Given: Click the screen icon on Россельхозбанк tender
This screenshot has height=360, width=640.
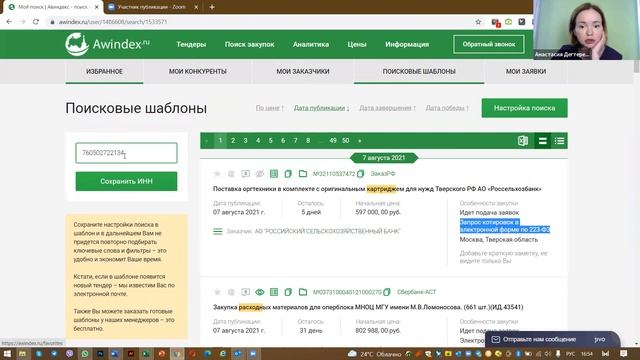Looking at the screenshot, I should [x=245, y=174].
